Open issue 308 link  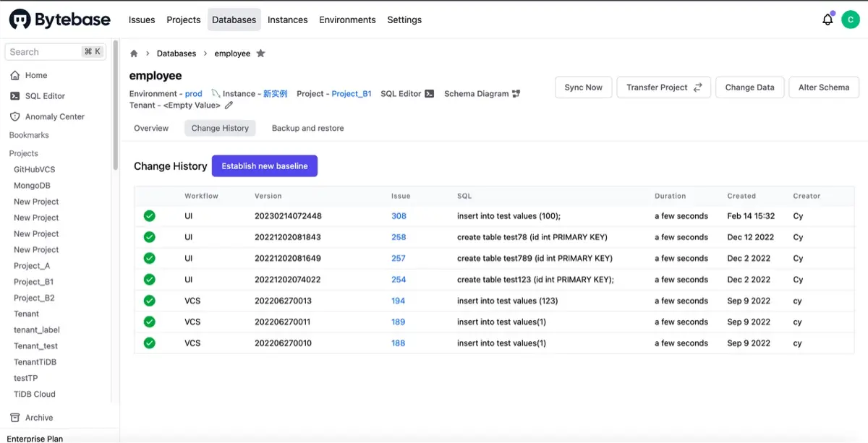399,215
